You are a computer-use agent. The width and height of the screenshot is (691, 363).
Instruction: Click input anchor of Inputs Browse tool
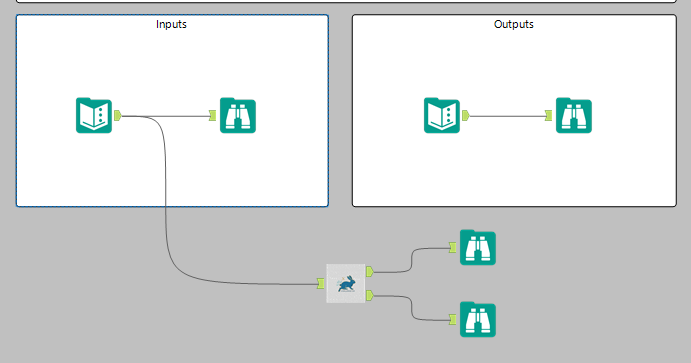(212, 115)
